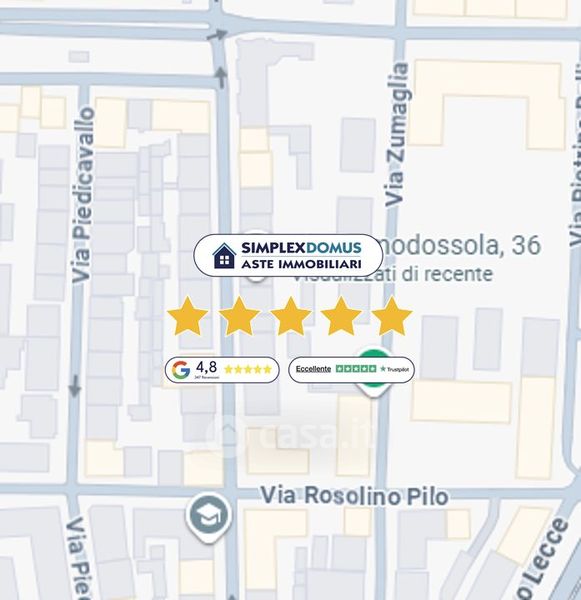Click the fifth large gold star

pos(392,316)
